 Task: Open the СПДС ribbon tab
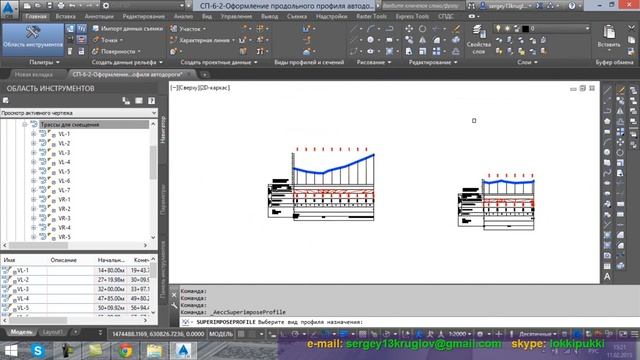(446, 16)
